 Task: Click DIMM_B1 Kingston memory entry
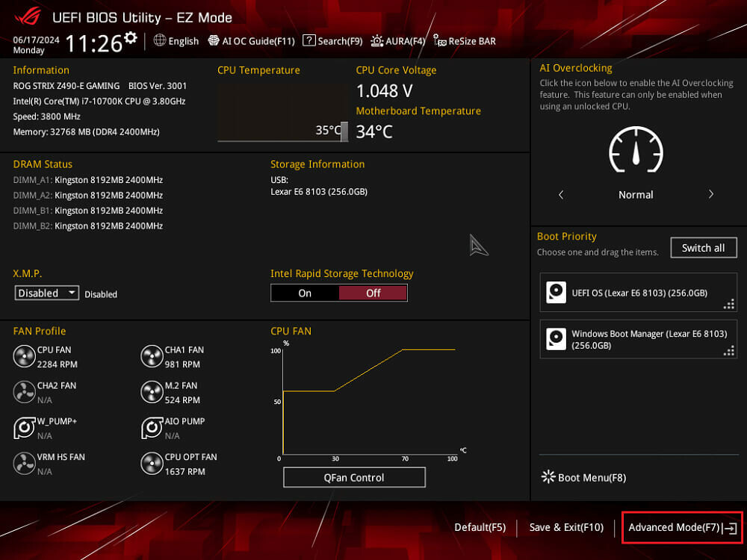coord(88,211)
